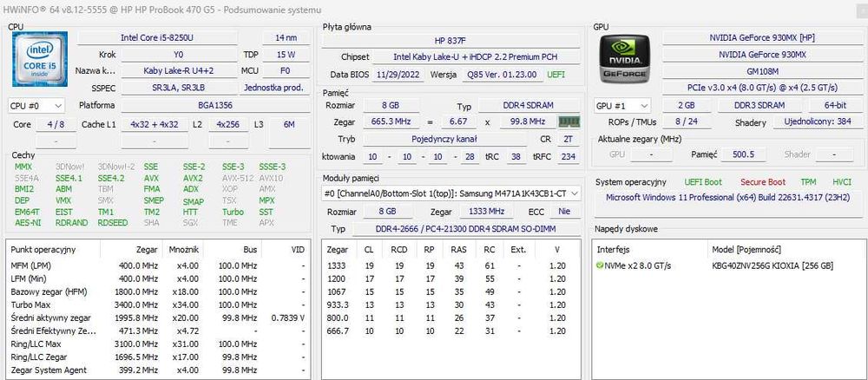Click the 4 / 8 core count box

pyautogui.click(x=56, y=124)
